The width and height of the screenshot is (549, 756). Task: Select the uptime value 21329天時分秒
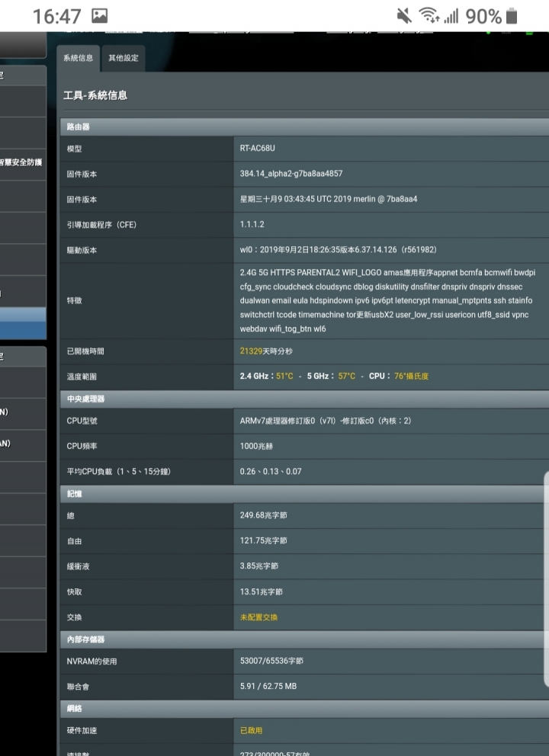pyautogui.click(x=266, y=351)
